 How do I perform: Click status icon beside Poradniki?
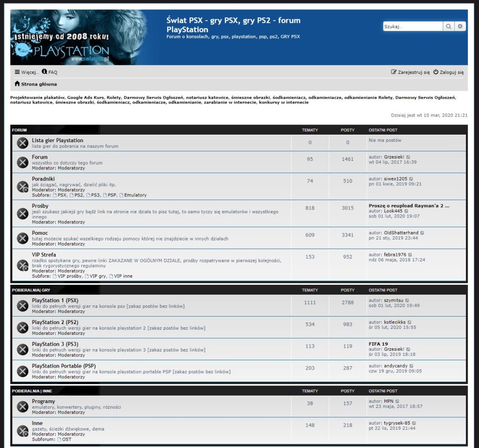tap(22, 187)
